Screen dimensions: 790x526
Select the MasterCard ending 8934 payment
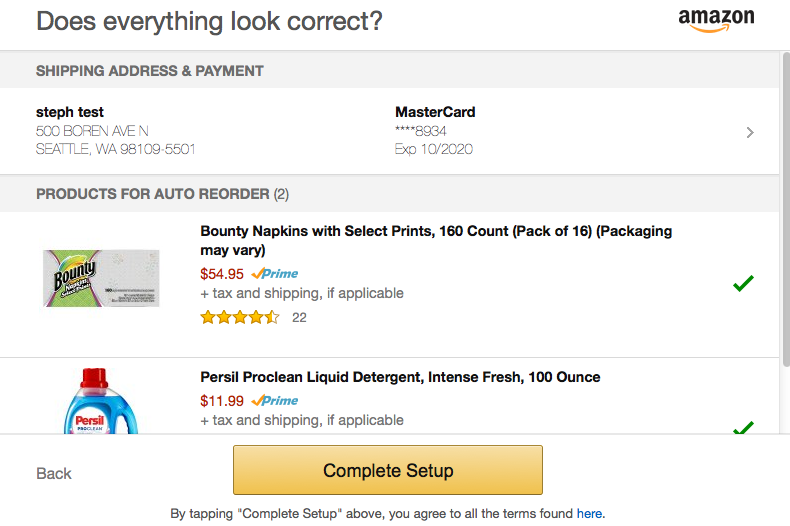coord(435,130)
